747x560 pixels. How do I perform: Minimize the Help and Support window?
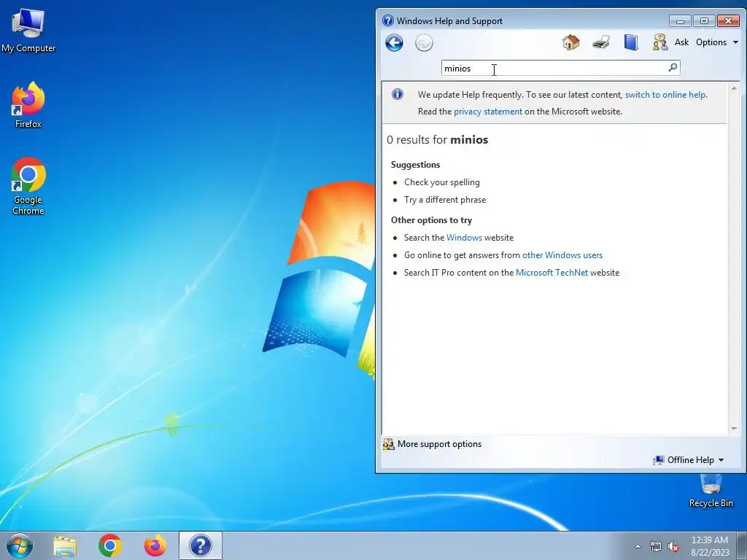(680, 21)
